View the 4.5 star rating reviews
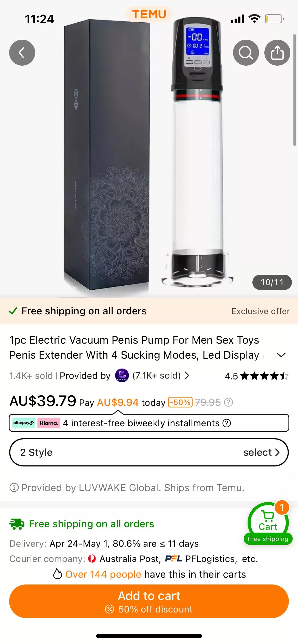Screen dimensions: 298x644 256,376
